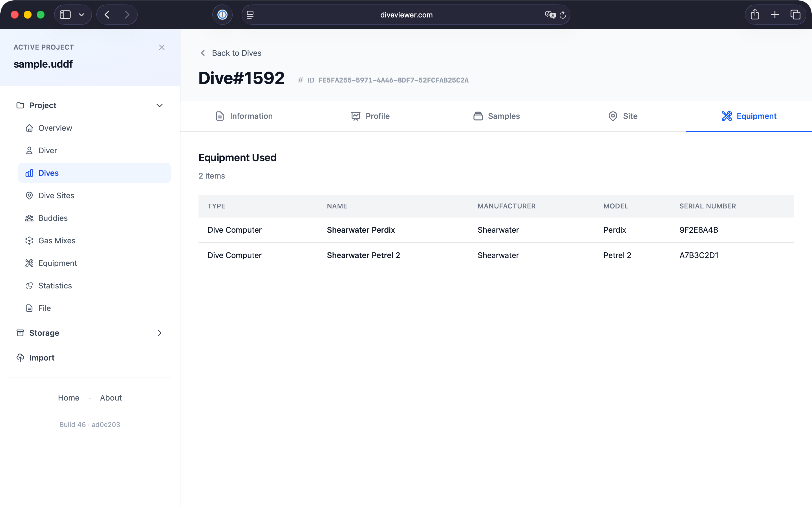Image resolution: width=812 pixels, height=507 pixels.
Task: Close the active project sample.uddf
Action: point(162,47)
